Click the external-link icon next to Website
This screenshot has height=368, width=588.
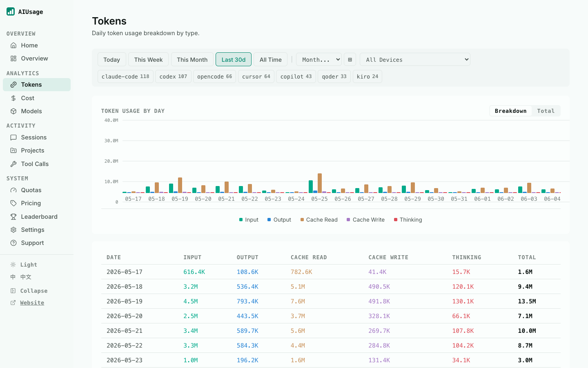(x=13, y=303)
